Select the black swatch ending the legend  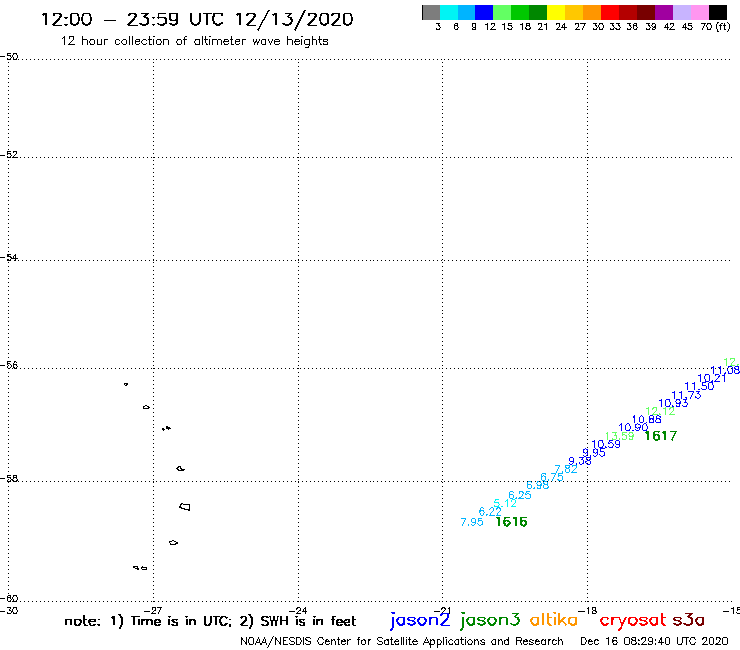coord(717,12)
